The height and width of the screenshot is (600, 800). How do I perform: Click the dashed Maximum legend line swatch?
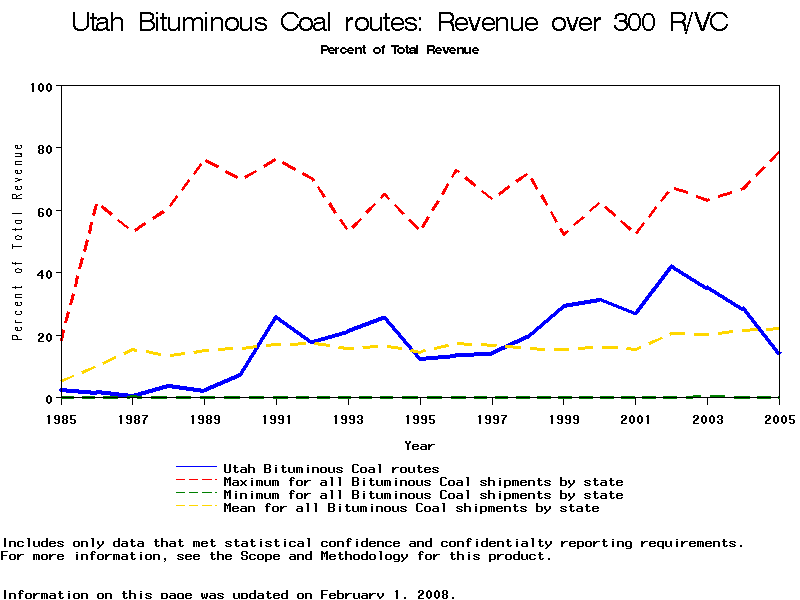(196, 482)
